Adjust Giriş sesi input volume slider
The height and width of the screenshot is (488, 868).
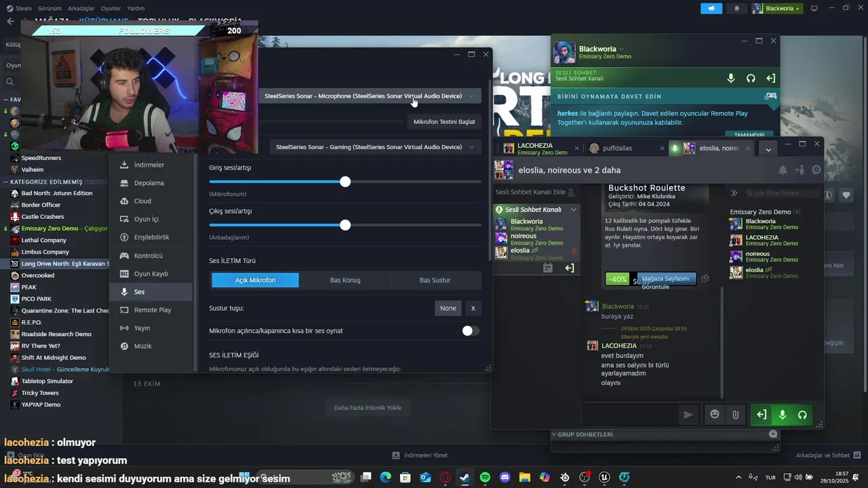[345, 182]
